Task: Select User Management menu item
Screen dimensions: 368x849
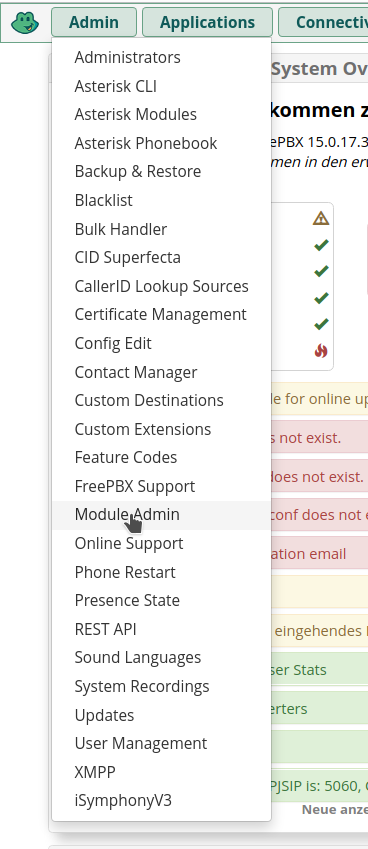Action: tap(161, 743)
